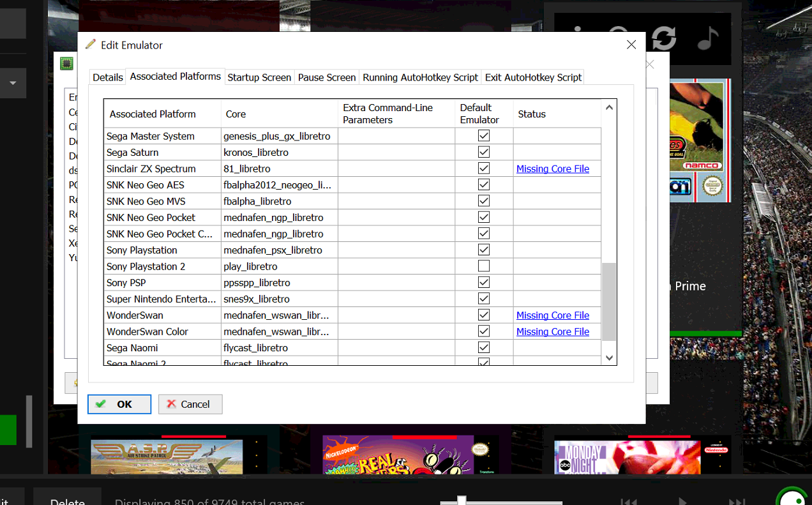The image size is (812, 505).
Task: Uncheck Default Emulator for Sega Master System
Action: [484, 136]
